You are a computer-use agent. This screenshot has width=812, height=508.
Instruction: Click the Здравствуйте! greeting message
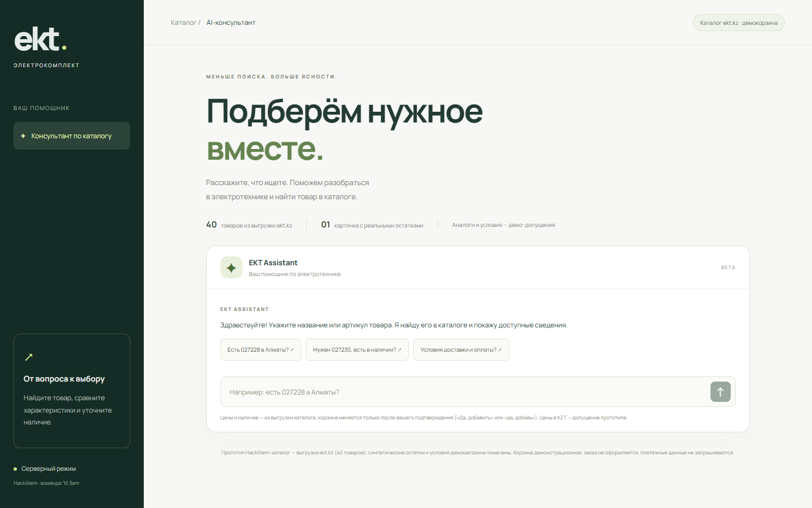394,325
